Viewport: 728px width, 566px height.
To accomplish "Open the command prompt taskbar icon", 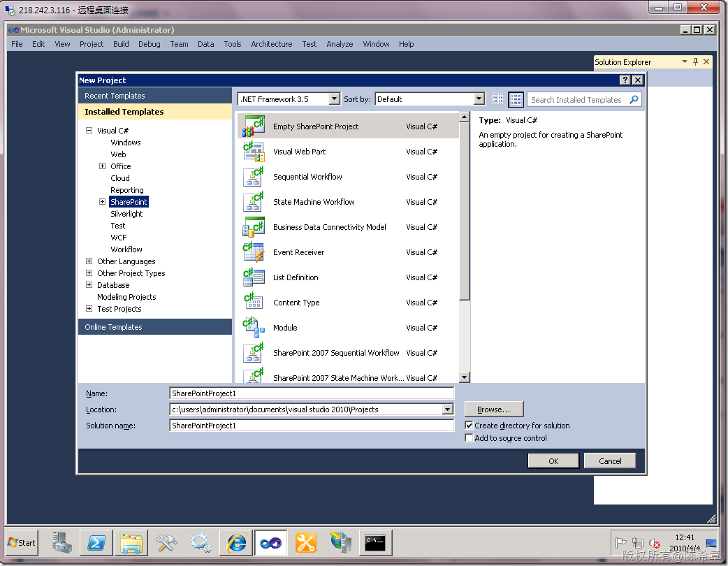I will [375, 542].
